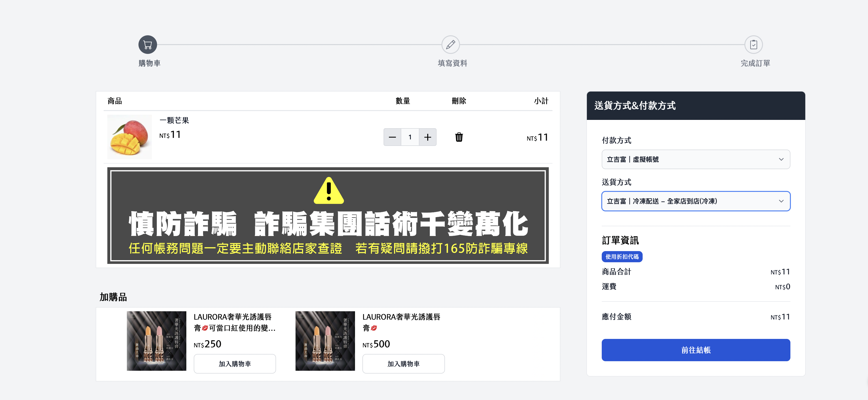The image size is (868, 400).
Task: Click the 購物車 step label
Action: click(x=149, y=63)
